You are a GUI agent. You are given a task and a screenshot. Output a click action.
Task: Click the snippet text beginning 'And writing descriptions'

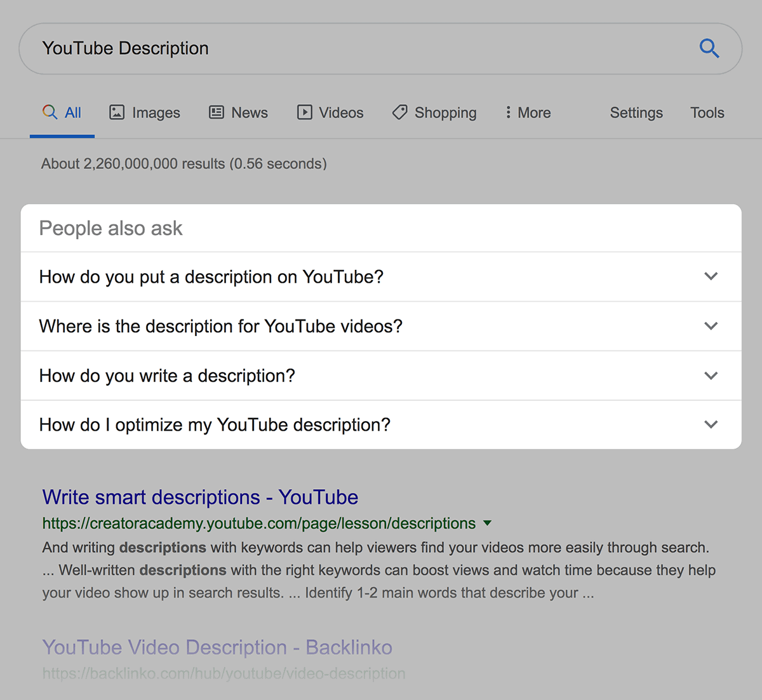pos(379,570)
